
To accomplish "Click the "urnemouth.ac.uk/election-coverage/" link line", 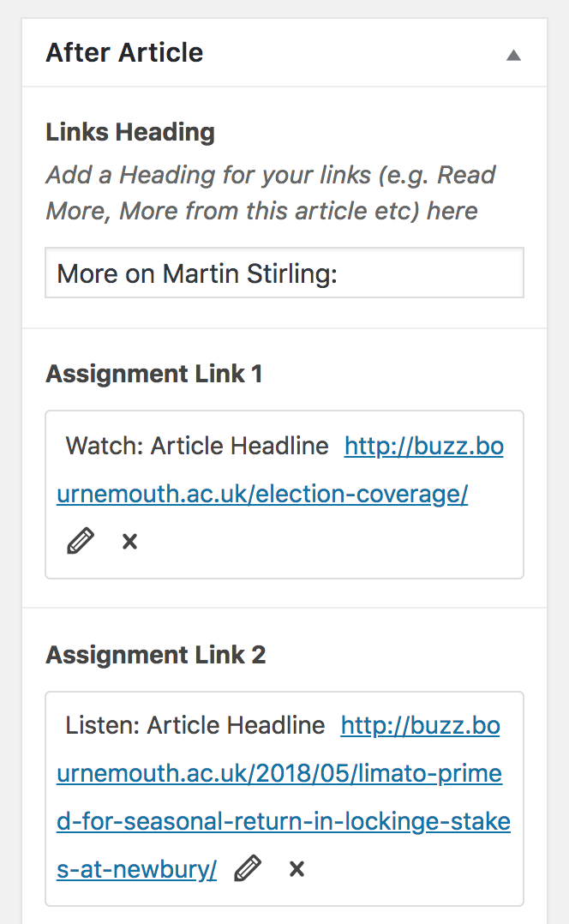I will tap(261, 495).
